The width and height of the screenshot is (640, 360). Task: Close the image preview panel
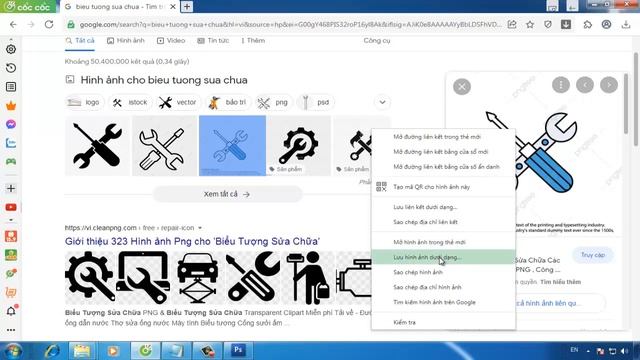point(462,87)
